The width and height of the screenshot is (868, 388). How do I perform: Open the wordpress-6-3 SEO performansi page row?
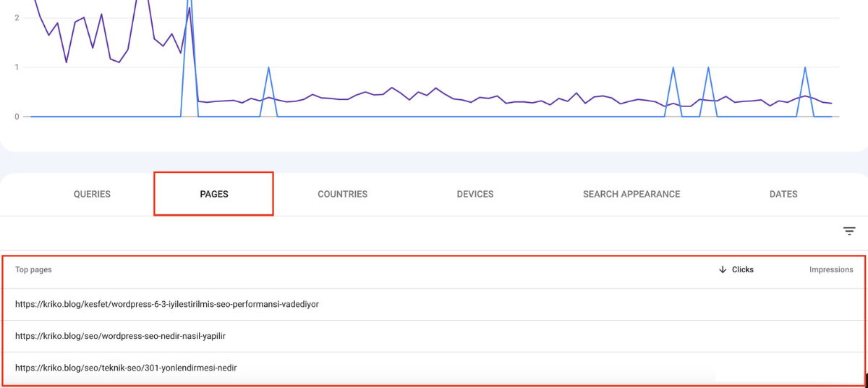click(x=167, y=304)
